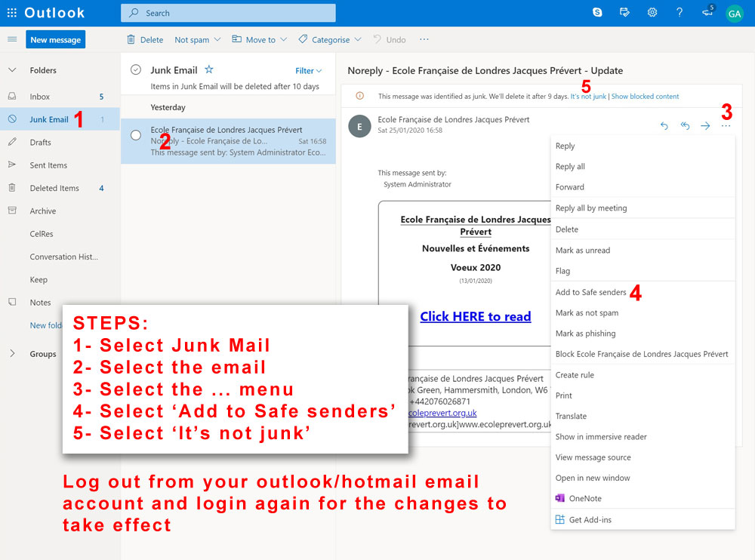The height and width of the screenshot is (560, 755).
Task: Open the Categorise dropdown arrow
Action: click(x=358, y=39)
